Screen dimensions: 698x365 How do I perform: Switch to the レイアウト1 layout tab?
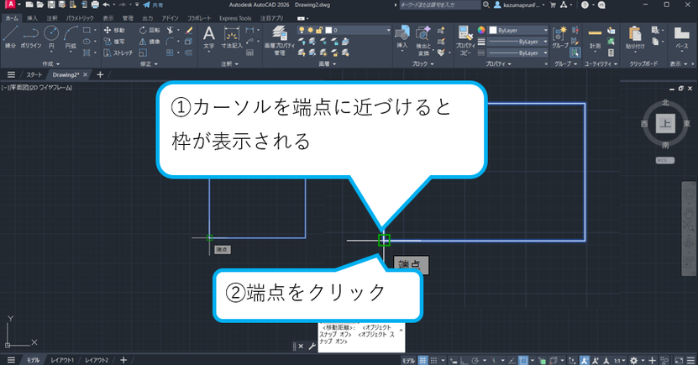[62, 360]
